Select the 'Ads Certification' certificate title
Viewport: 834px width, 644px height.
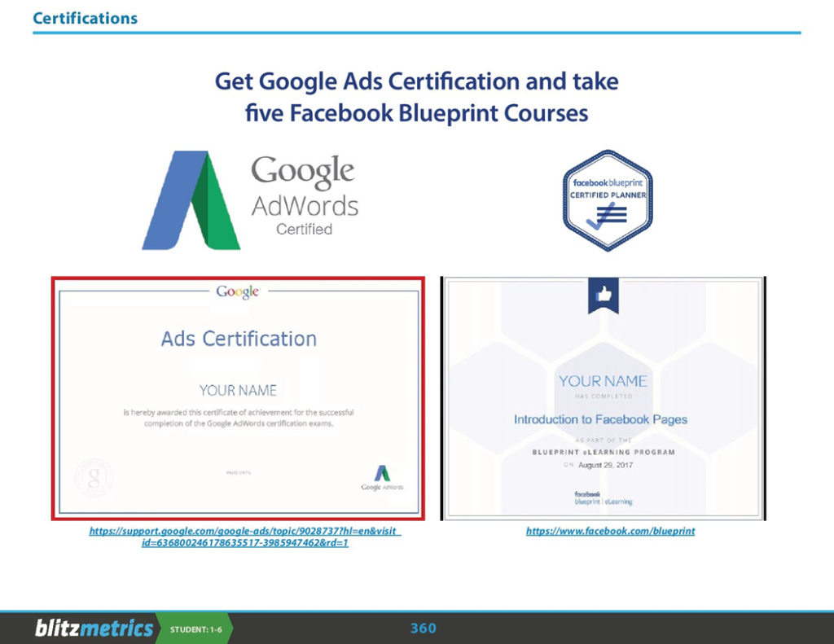[x=239, y=339]
